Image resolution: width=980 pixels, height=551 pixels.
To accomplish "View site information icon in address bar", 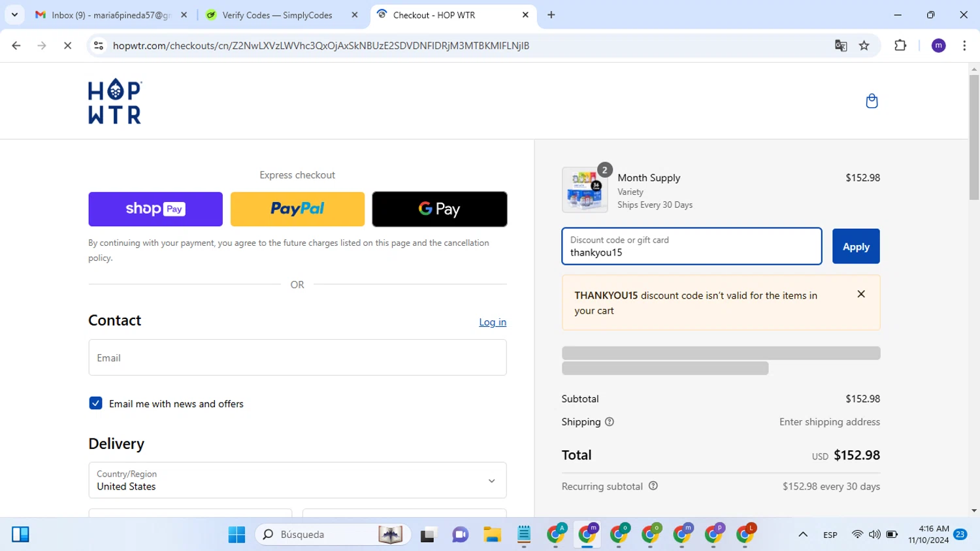I will pyautogui.click(x=99, y=45).
